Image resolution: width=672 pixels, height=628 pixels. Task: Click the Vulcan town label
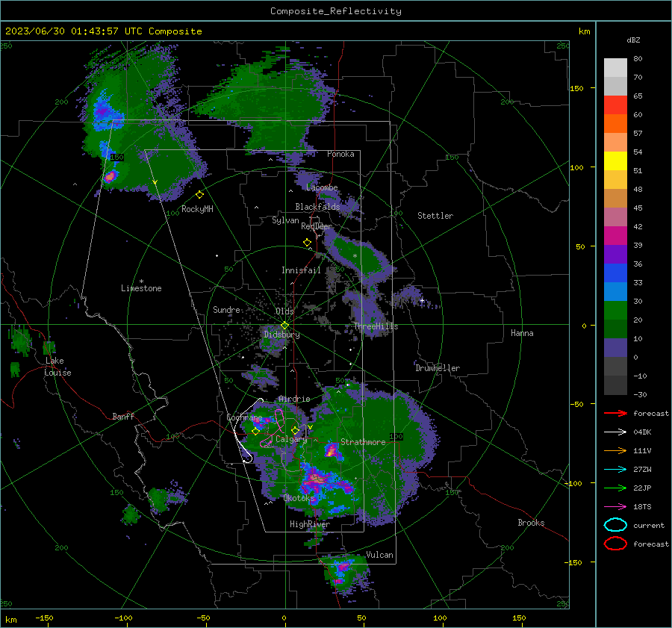tap(379, 555)
